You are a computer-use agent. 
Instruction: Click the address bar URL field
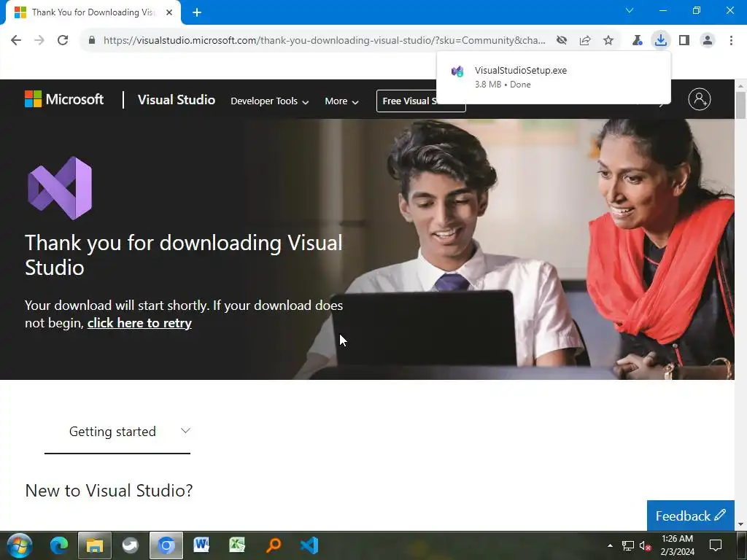point(324,40)
